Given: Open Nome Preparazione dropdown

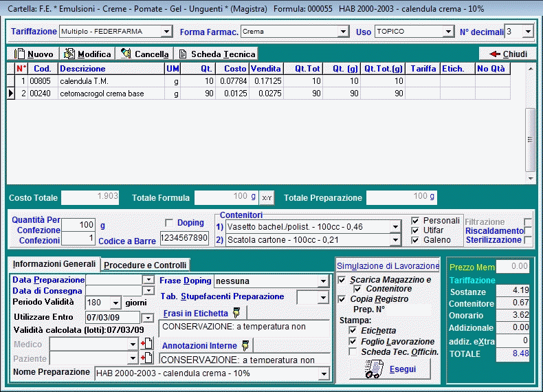Looking at the screenshot, I should [x=324, y=373].
